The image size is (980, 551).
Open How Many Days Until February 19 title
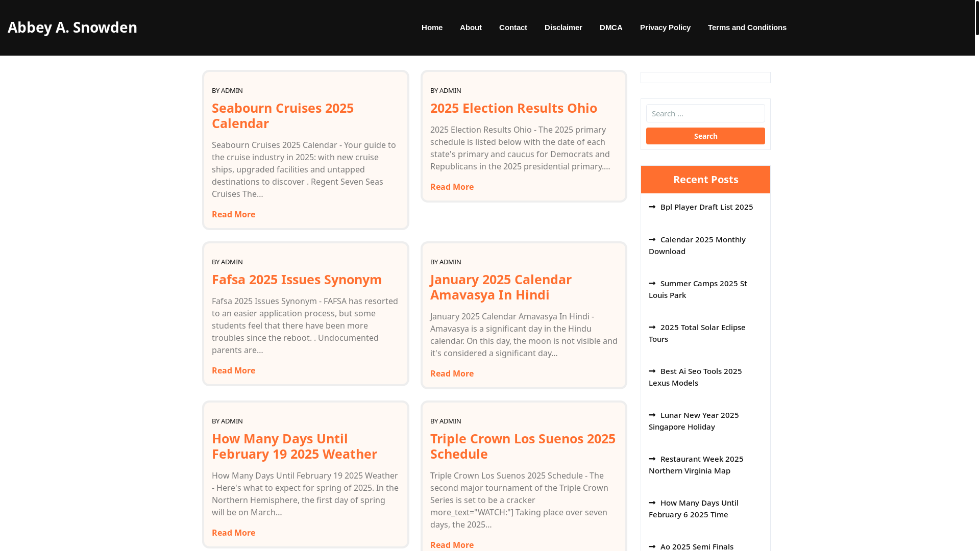pos(295,446)
